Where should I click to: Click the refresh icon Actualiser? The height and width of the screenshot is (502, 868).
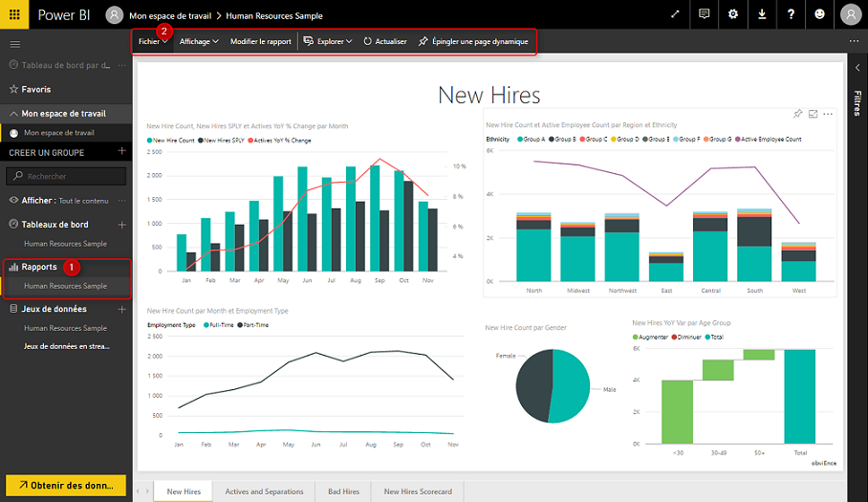coord(384,41)
